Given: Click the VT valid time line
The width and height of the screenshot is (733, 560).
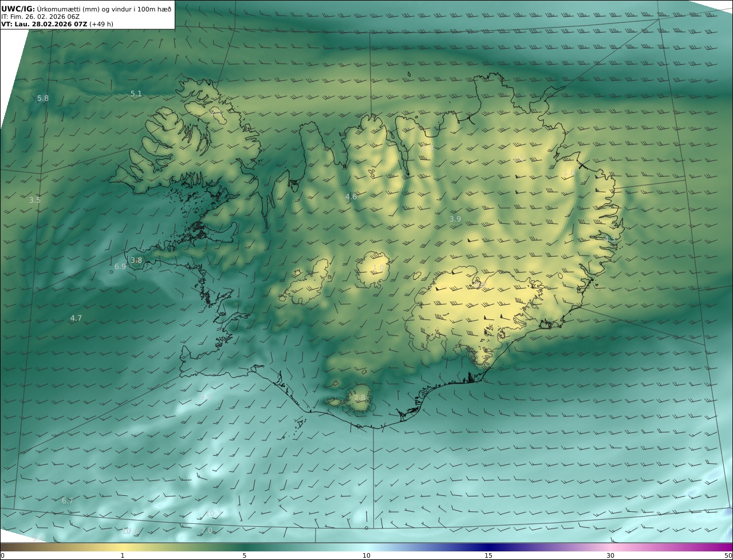Looking at the screenshot, I should (57, 25).
